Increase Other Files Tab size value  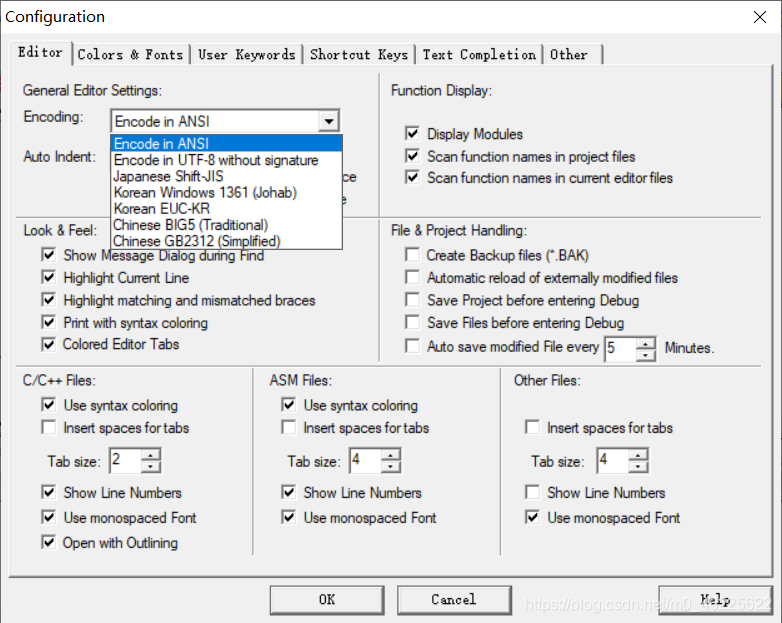point(638,455)
